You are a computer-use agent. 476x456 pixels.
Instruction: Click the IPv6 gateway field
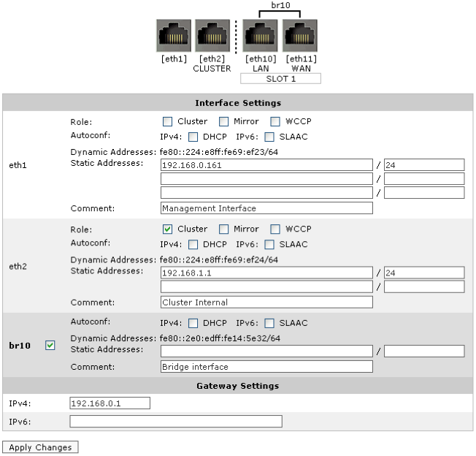click(176, 422)
